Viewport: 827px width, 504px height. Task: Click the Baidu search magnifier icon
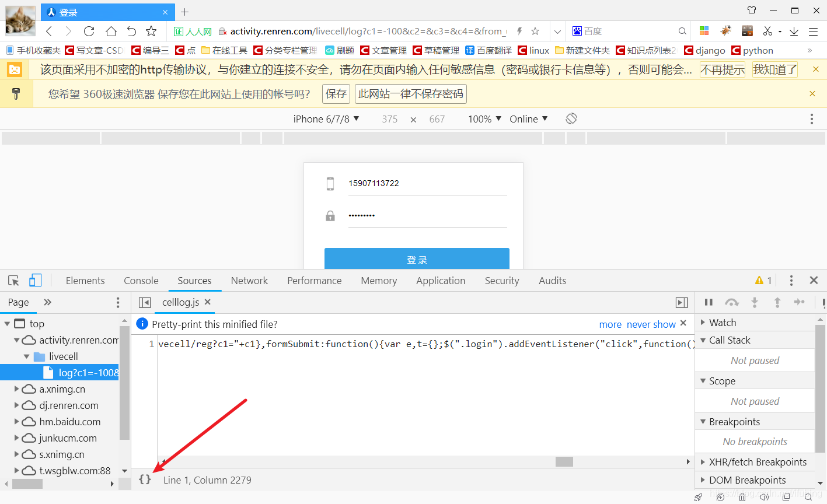coord(682,32)
